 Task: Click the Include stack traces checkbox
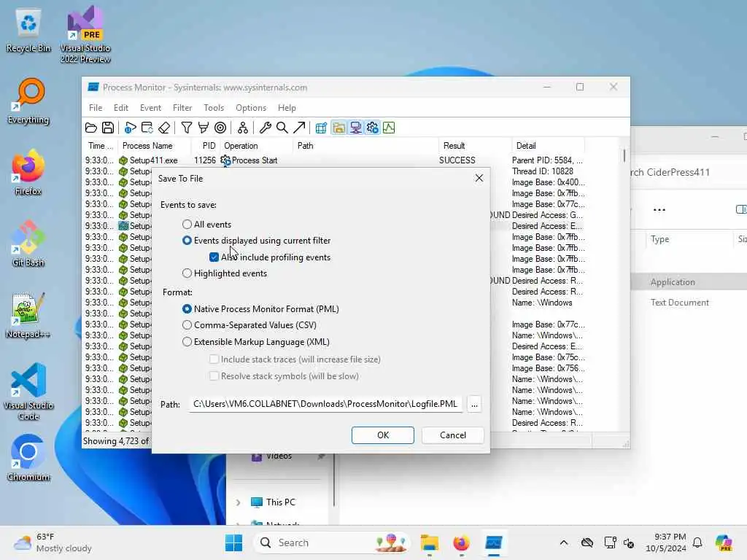point(214,359)
